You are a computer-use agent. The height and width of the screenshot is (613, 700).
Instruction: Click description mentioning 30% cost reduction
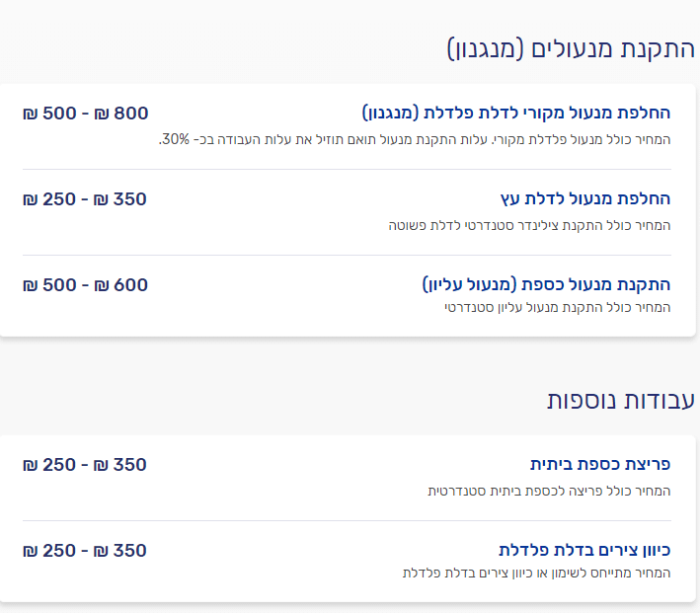click(x=415, y=139)
